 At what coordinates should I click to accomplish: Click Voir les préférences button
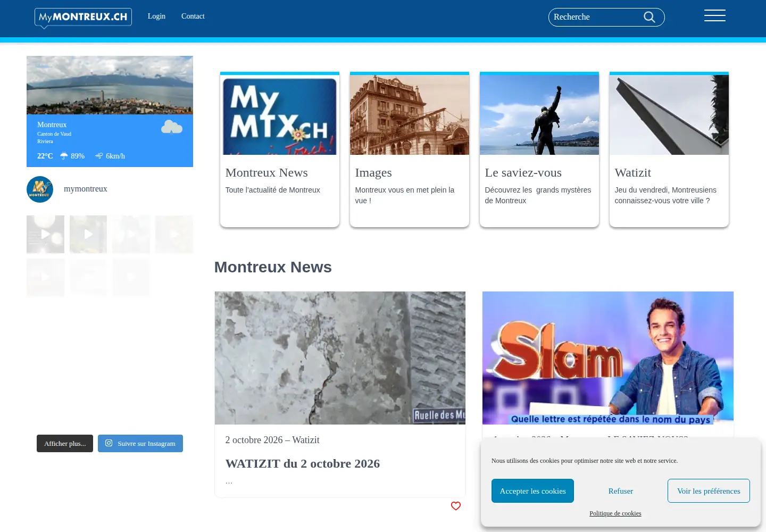pyautogui.click(x=709, y=491)
